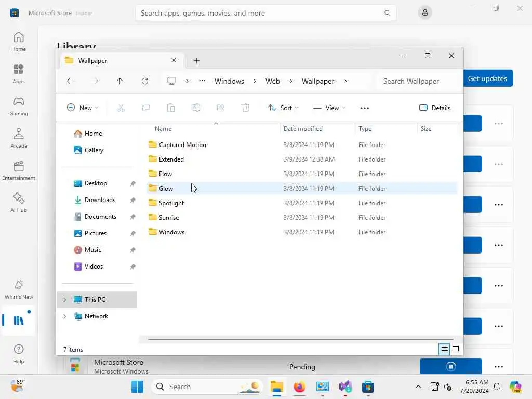Select the Spotlight folder
The image size is (532, 399).
click(302, 203)
